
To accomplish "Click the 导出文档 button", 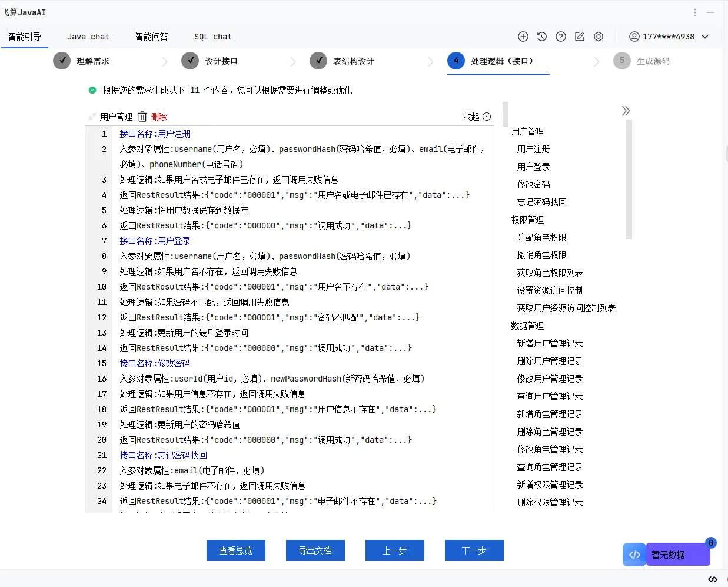I will coord(315,550).
